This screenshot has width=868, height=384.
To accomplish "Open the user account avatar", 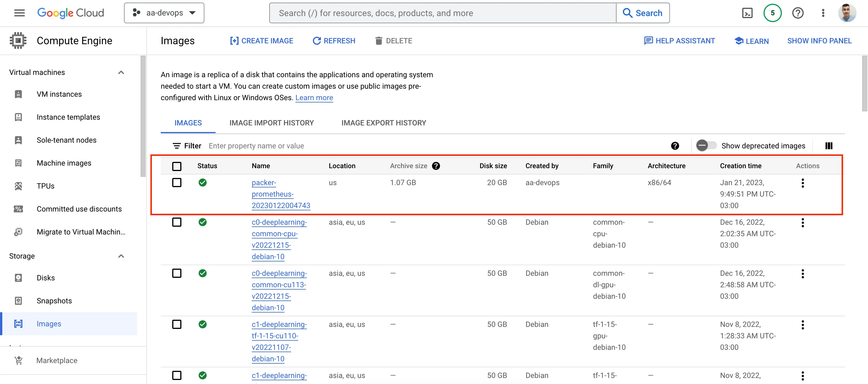I will click(x=847, y=13).
